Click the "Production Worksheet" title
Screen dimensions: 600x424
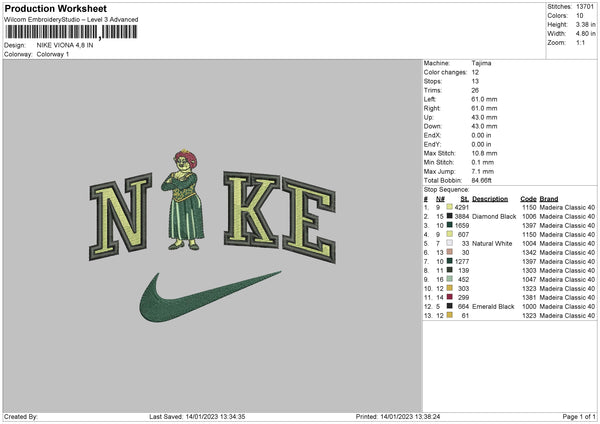pos(55,8)
